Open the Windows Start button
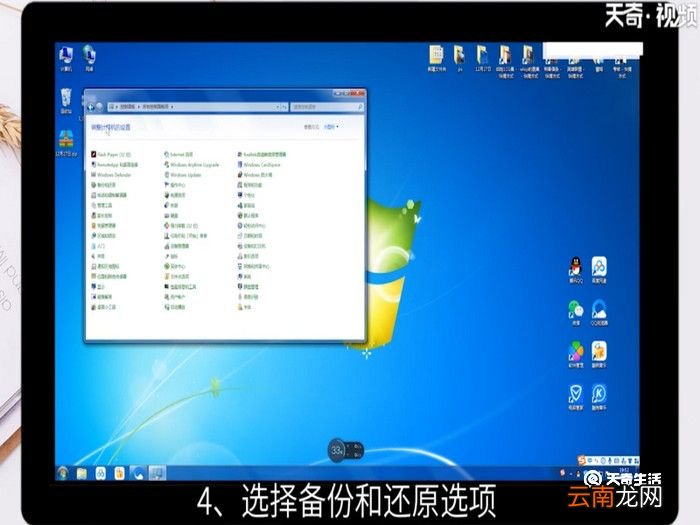Screen dimensions: 700x525 coord(62,473)
